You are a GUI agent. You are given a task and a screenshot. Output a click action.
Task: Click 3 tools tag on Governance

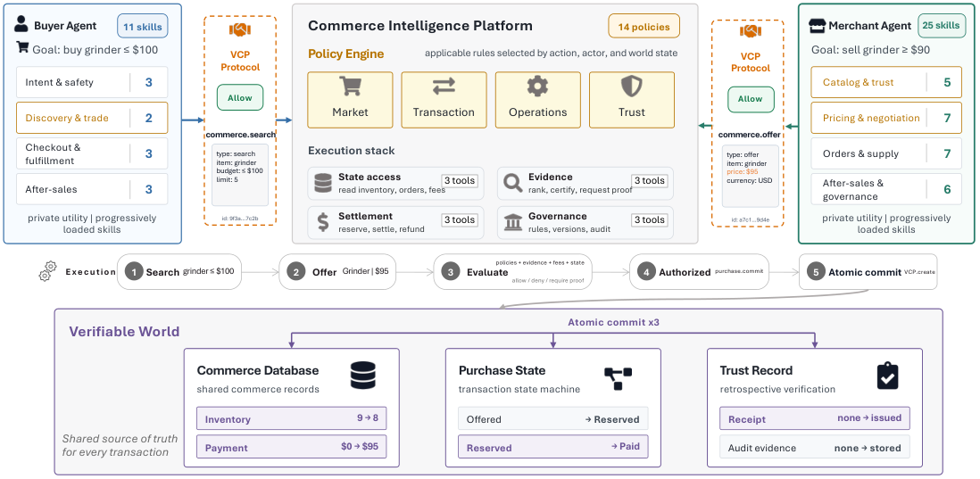tap(650, 219)
